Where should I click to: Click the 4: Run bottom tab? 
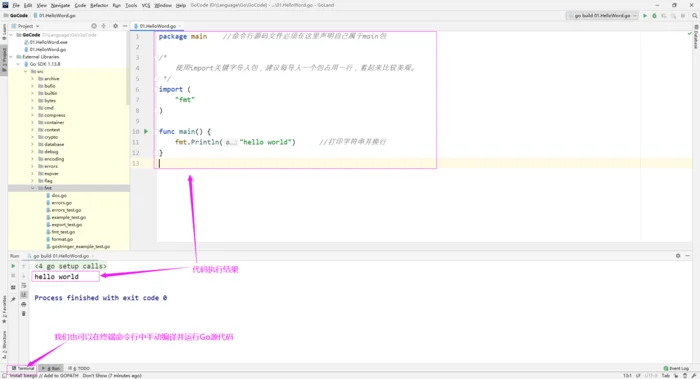[x=51, y=368]
